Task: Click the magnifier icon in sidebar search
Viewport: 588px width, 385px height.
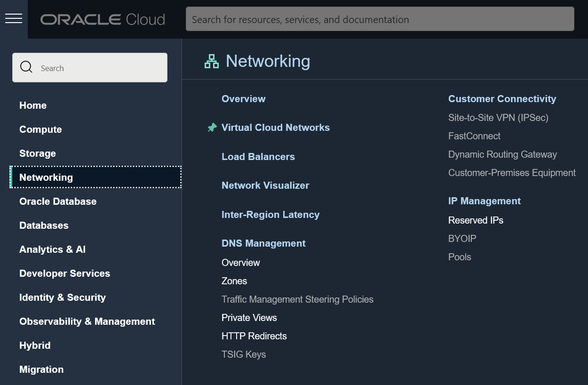Action: (x=27, y=67)
